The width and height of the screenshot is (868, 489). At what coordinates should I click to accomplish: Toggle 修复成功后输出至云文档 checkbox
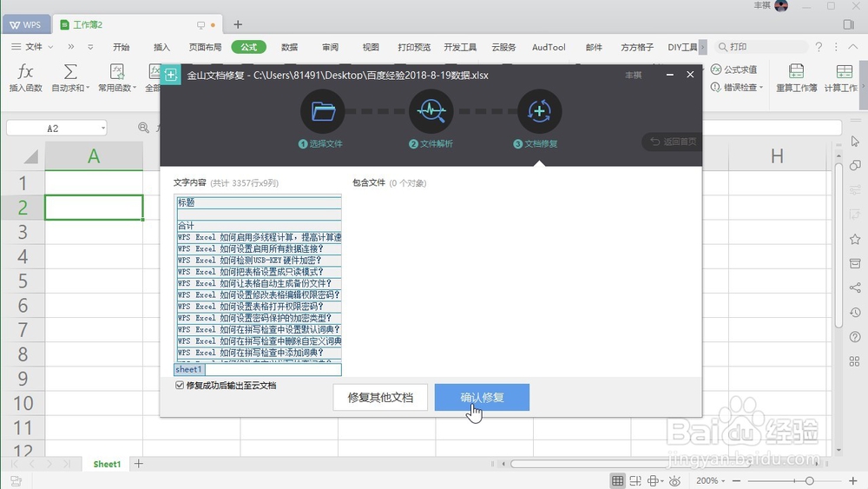tap(180, 385)
